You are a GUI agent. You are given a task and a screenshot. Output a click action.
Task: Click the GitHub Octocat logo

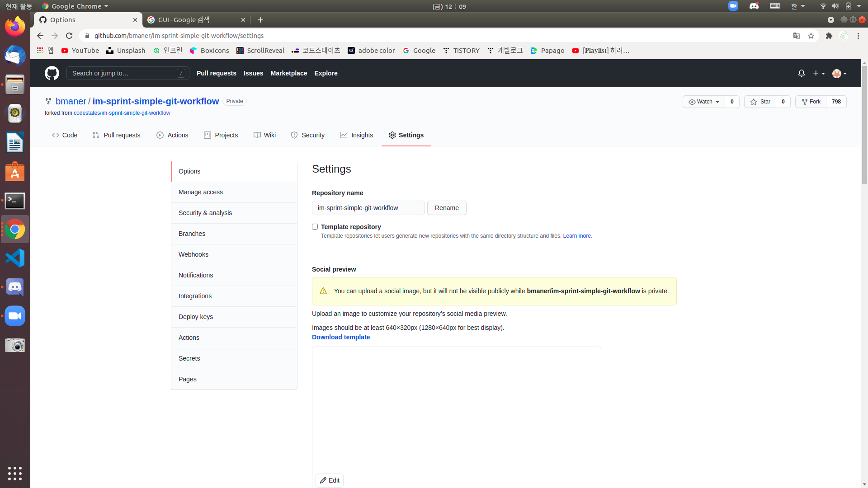pos(52,73)
